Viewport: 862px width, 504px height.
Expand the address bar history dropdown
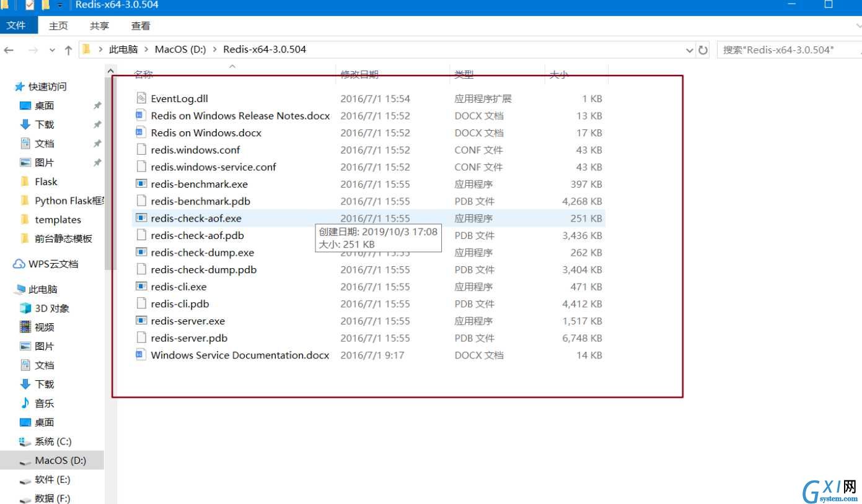coord(690,50)
